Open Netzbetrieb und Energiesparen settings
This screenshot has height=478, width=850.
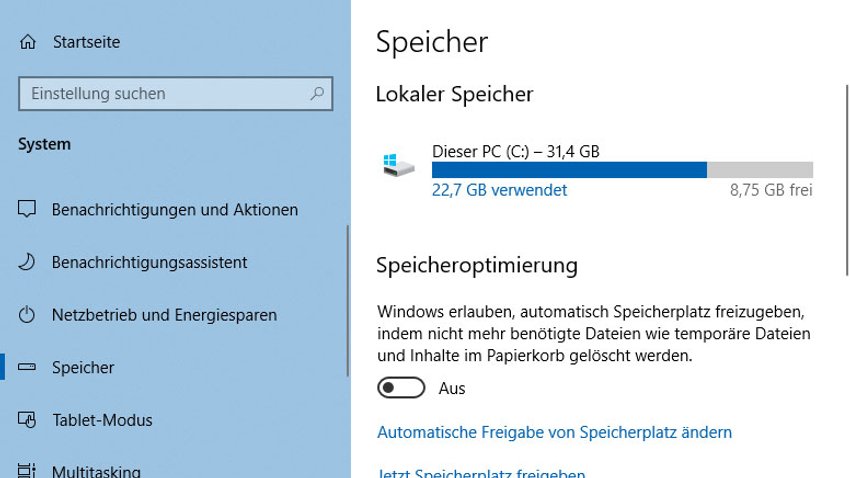tap(164, 315)
